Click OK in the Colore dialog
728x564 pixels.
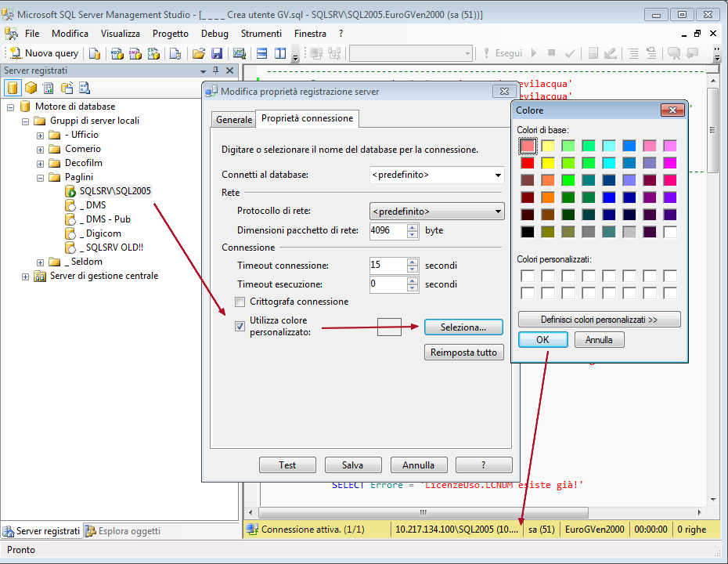point(542,340)
